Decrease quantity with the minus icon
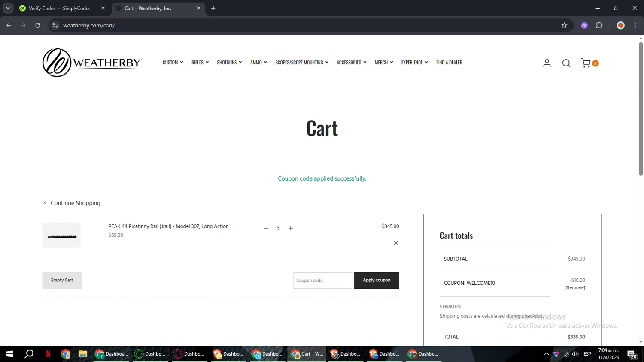The width and height of the screenshot is (644, 362). (x=266, y=228)
